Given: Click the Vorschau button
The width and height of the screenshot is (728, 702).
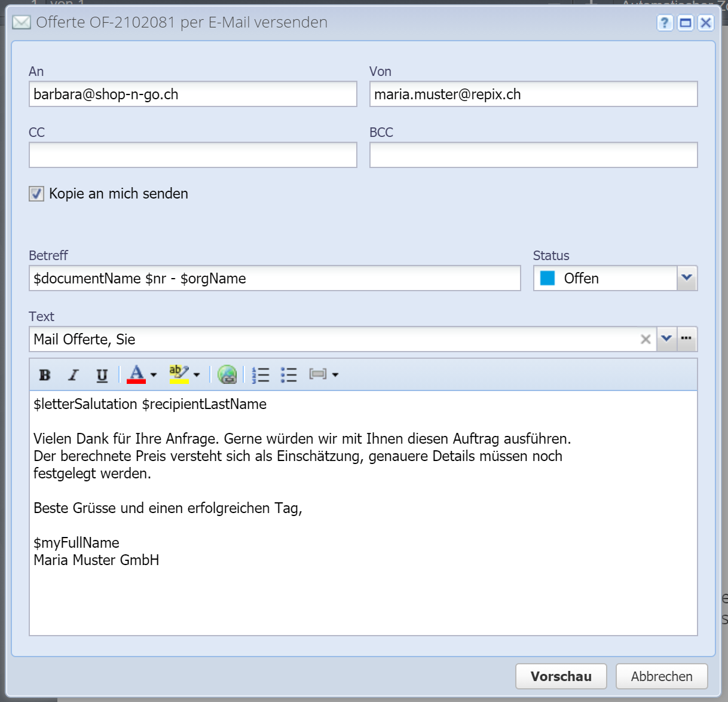Looking at the screenshot, I should [561, 676].
